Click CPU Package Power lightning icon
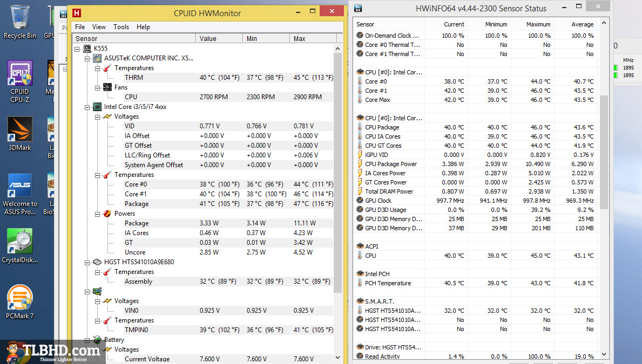Screen dimensions: 642x364 (360, 163)
